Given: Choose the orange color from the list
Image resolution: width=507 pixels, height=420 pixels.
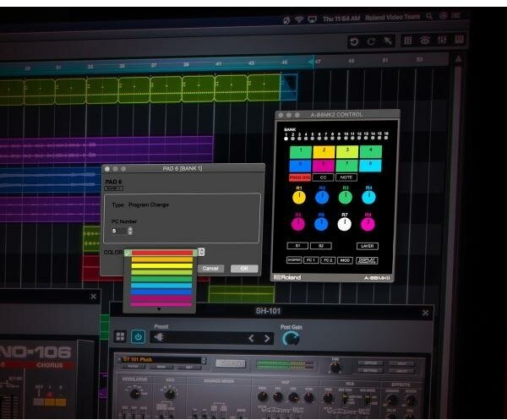Looking at the screenshot, I should [162, 259].
